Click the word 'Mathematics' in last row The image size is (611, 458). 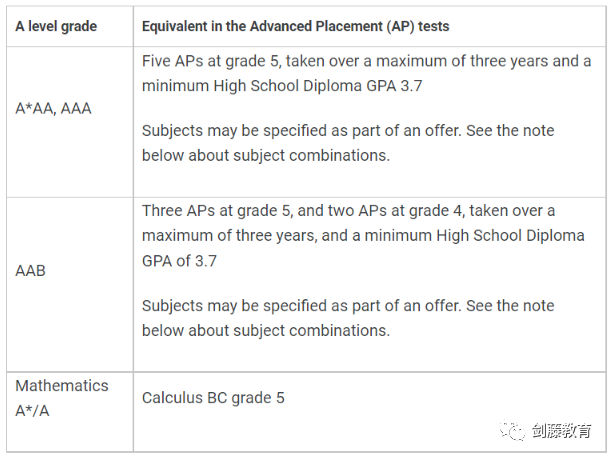[x=62, y=385]
